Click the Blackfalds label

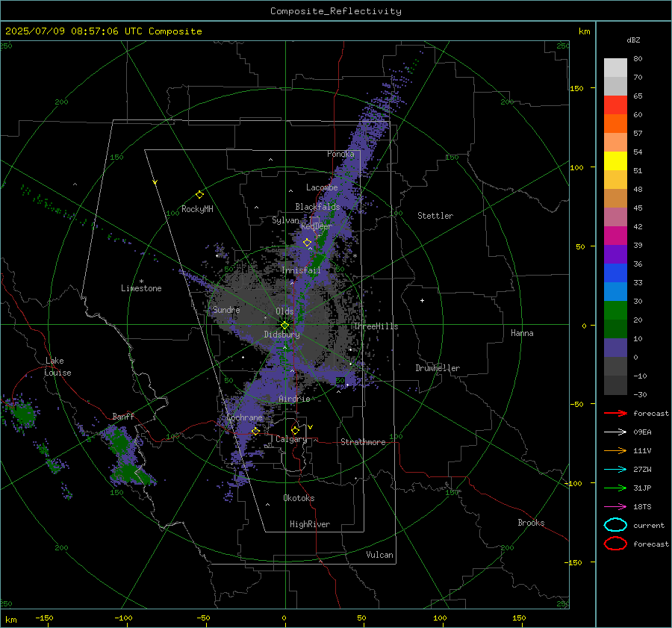(x=317, y=207)
